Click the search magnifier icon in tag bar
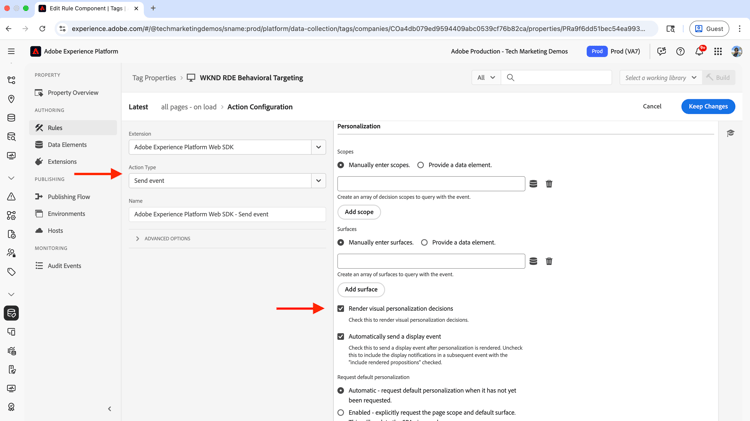 pos(510,78)
